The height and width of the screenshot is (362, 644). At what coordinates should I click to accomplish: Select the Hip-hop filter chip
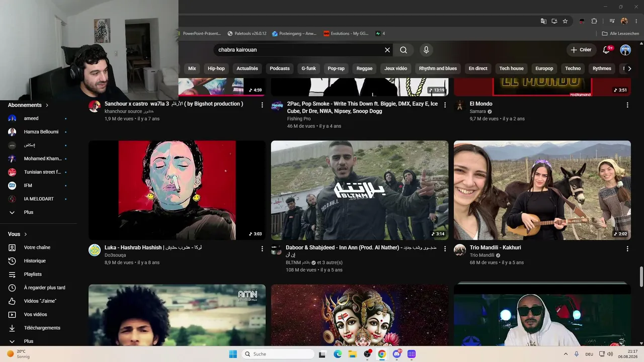tap(216, 68)
